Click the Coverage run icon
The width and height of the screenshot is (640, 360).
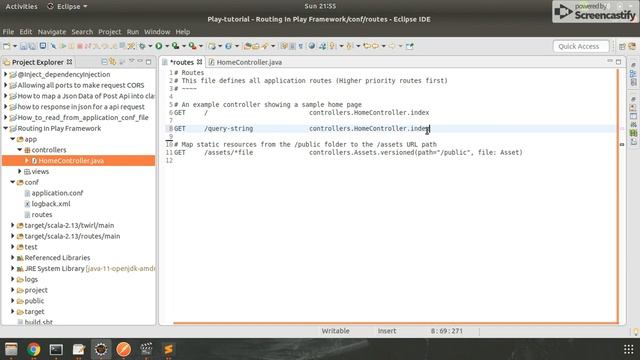point(176,46)
